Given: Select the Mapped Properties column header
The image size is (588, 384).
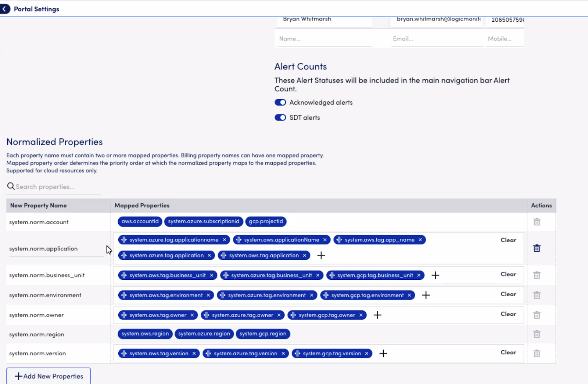Looking at the screenshot, I should [x=142, y=205].
